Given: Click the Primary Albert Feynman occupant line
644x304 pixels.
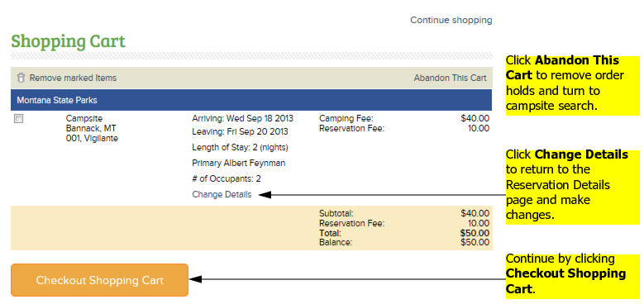Looking at the screenshot, I should pyautogui.click(x=239, y=163).
